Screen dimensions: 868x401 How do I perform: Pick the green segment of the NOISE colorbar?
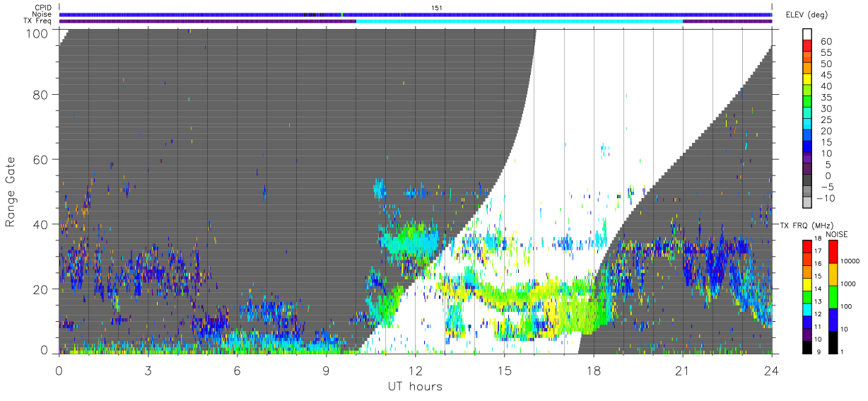pos(832,297)
